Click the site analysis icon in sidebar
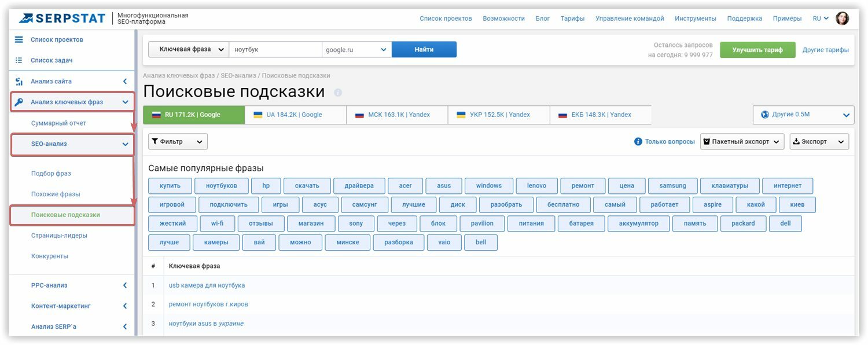 coord(19,82)
